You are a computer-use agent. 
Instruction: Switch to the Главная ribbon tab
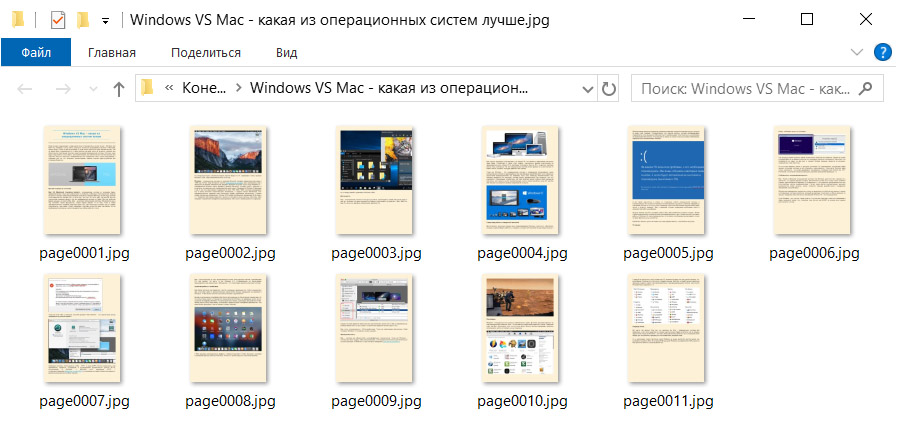click(112, 53)
